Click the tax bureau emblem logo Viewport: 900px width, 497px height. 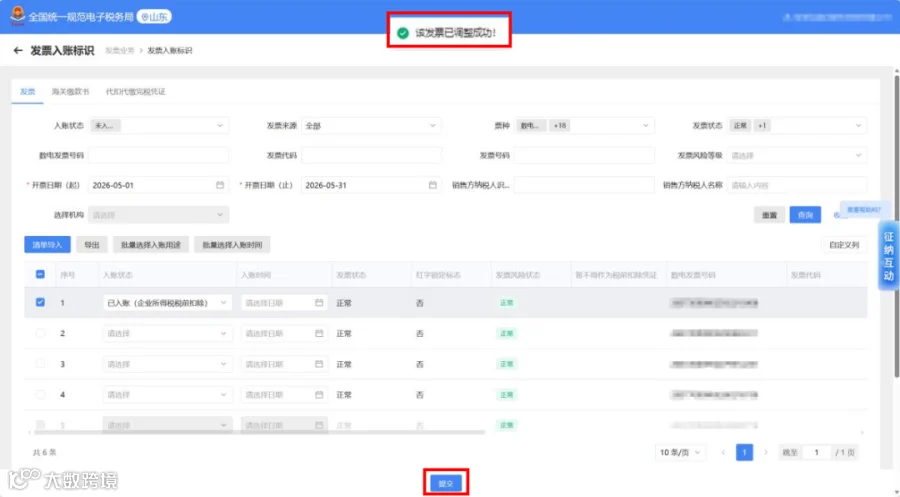click(x=18, y=15)
